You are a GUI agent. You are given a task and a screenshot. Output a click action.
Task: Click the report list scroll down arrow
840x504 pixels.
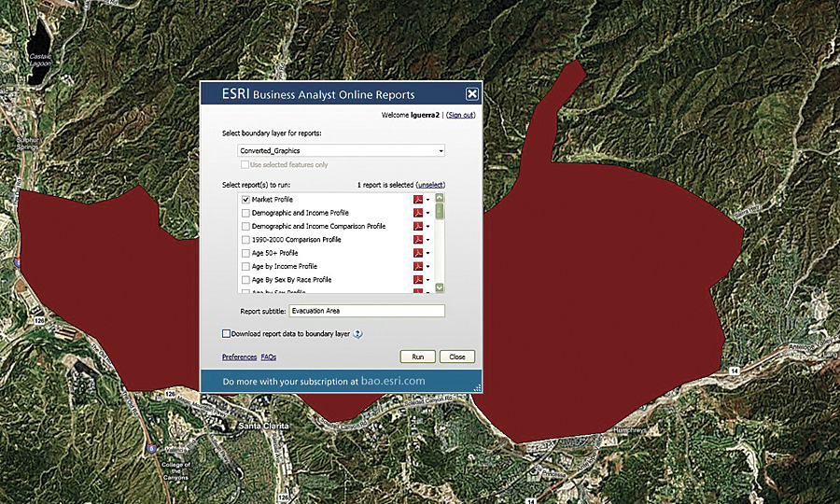(x=440, y=287)
